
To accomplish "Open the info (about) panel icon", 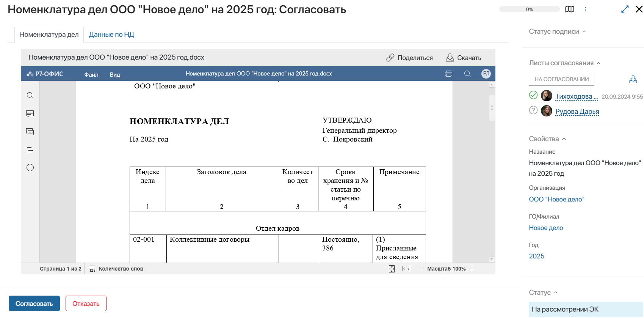I will pyautogui.click(x=30, y=168).
